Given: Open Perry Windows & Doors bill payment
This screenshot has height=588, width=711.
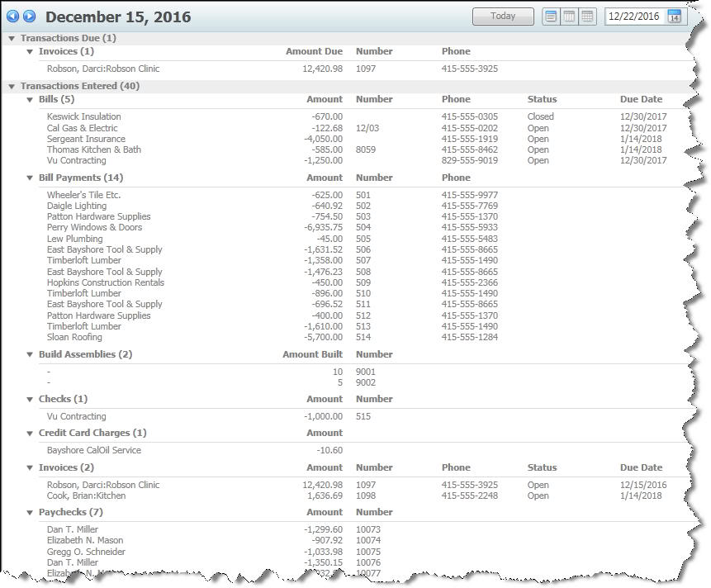Looking at the screenshot, I should (x=94, y=228).
